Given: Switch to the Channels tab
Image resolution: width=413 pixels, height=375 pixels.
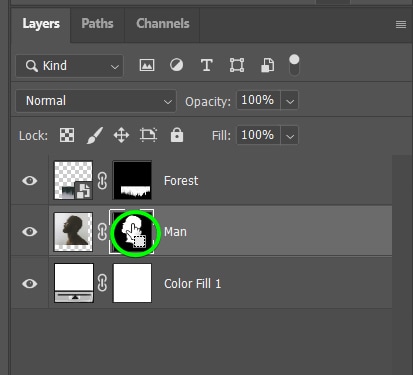Looking at the screenshot, I should coord(162,24).
